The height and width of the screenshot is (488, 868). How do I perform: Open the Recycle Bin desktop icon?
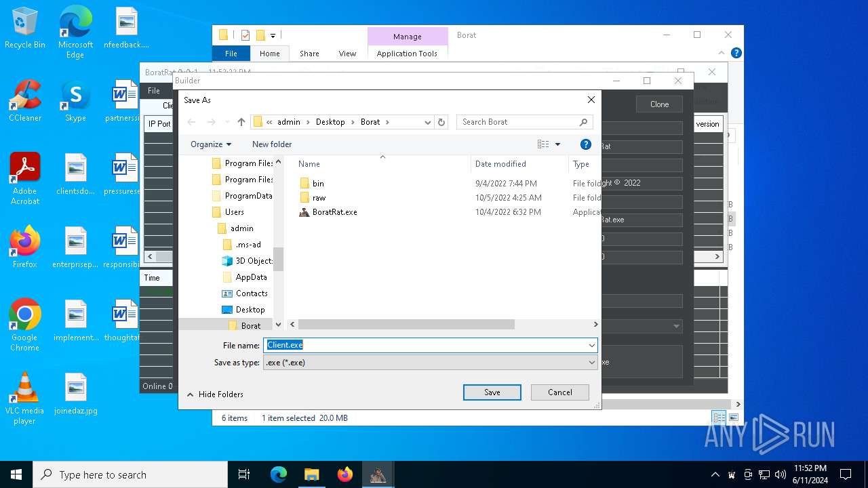click(25, 28)
